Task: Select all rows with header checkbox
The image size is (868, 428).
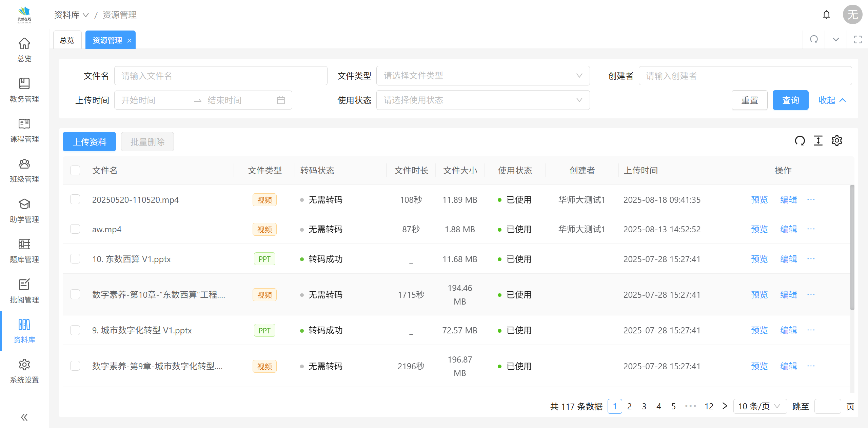Action: coord(75,170)
